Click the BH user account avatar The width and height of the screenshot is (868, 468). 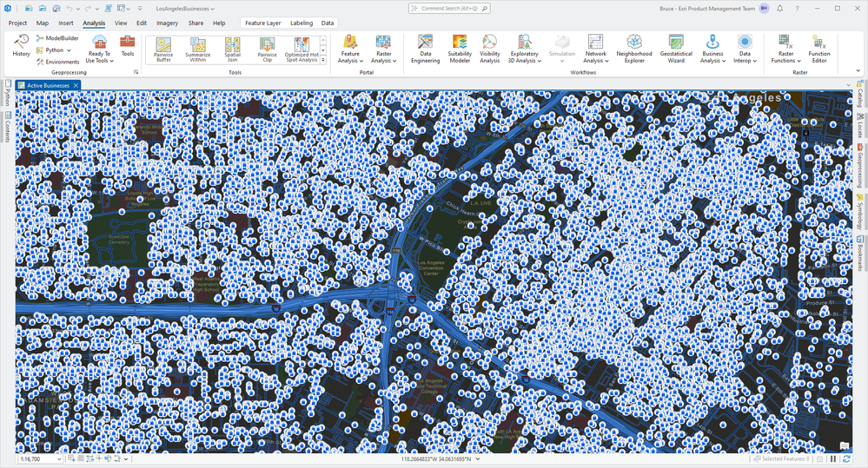coord(764,9)
